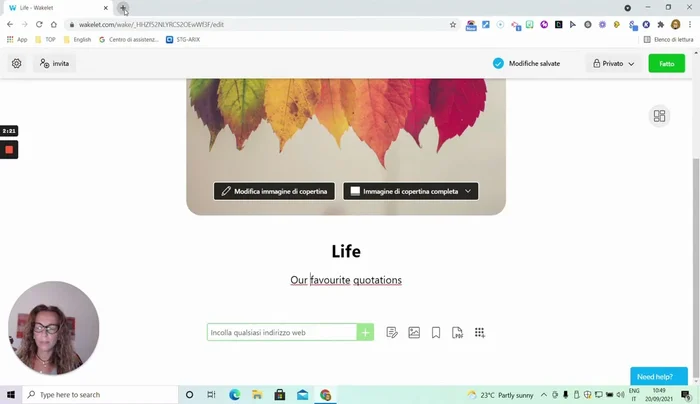Select the Life - Wakelet tab
The image size is (700, 404).
(58, 8)
